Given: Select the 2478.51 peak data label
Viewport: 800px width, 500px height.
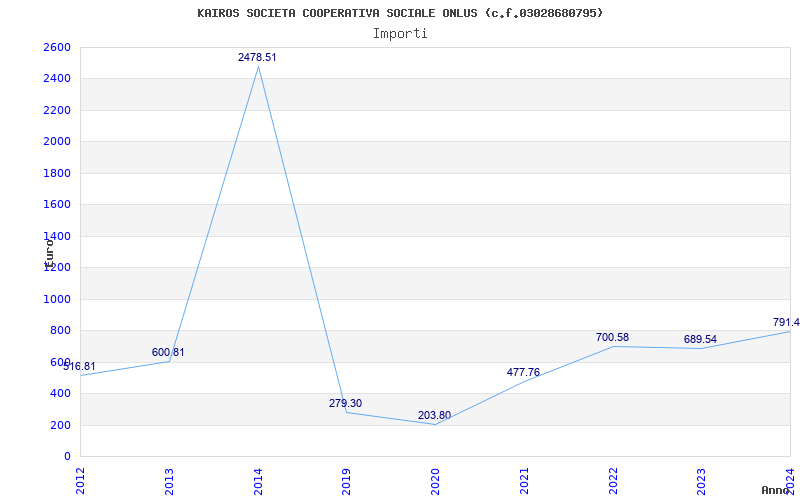Looking at the screenshot, I should coord(257,57).
